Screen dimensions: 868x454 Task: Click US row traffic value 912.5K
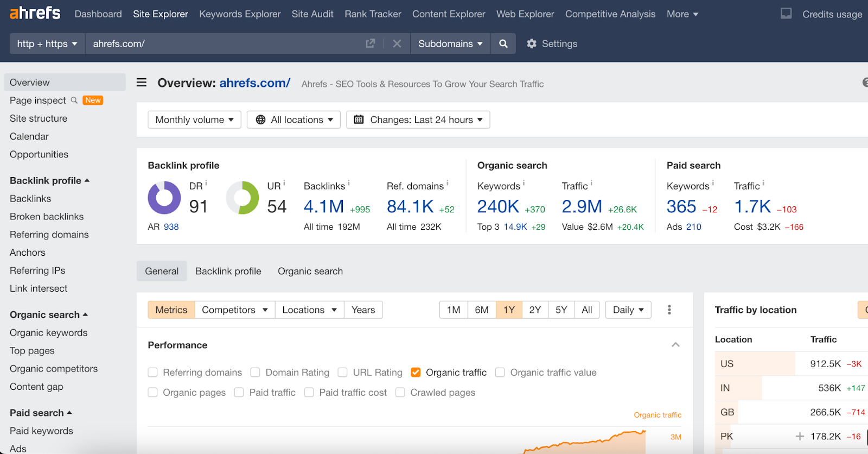click(826, 364)
